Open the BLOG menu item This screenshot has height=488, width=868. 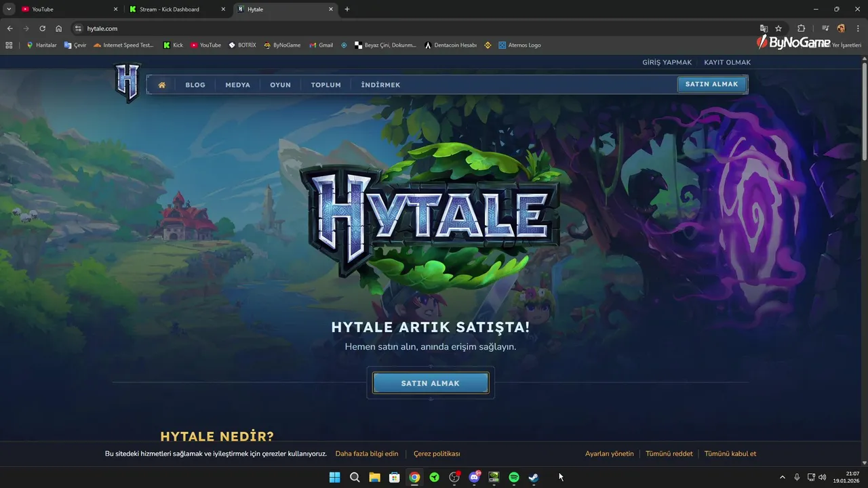[195, 85]
